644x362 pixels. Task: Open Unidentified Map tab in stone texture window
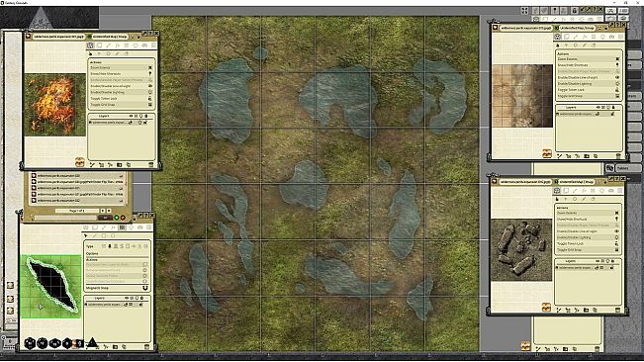[577, 28]
